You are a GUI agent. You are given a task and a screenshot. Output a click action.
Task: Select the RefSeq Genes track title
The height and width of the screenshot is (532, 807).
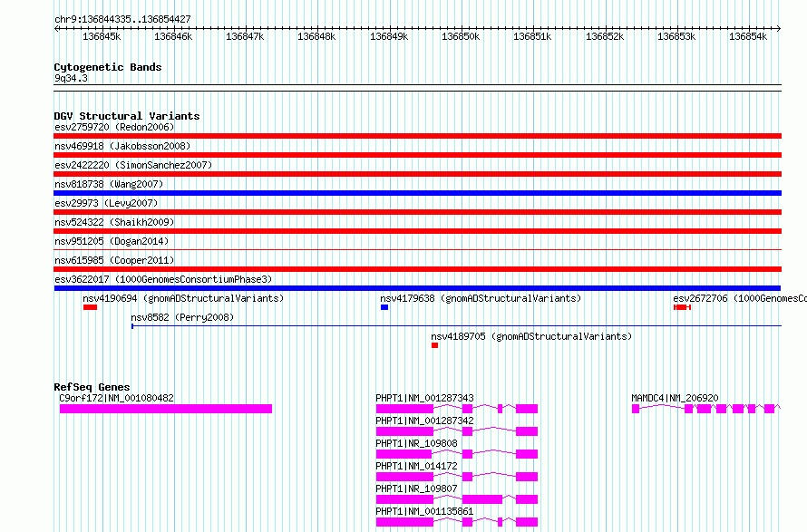[x=92, y=387]
